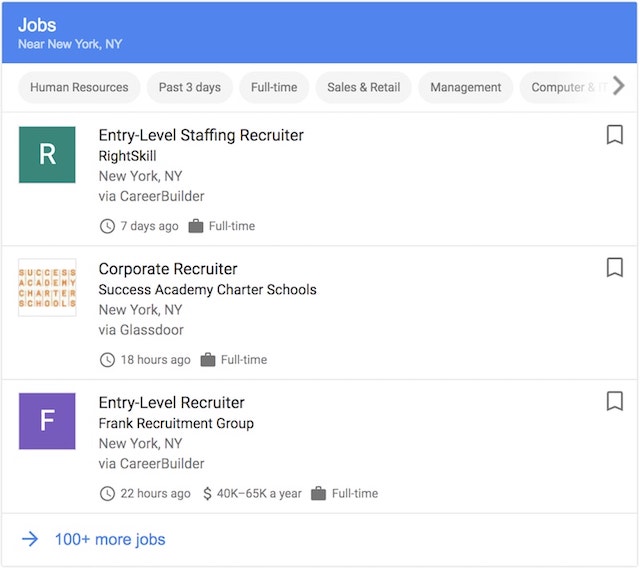Click the 40K–65K a year salary
The image size is (640, 568).
(x=259, y=493)
